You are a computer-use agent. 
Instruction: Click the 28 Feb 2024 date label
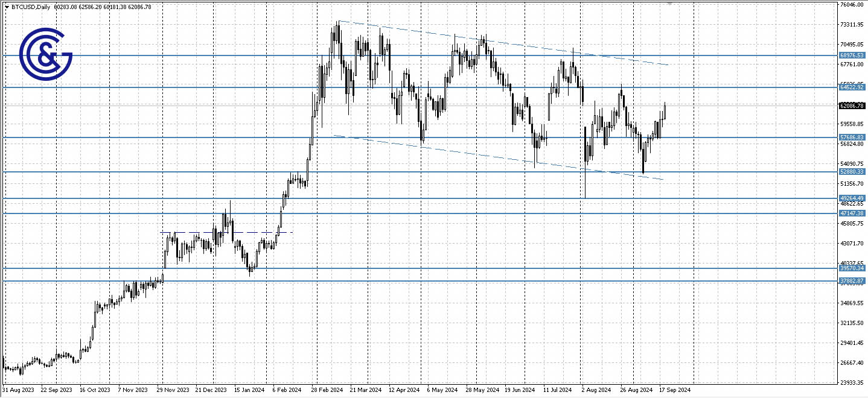coord(327,390)
